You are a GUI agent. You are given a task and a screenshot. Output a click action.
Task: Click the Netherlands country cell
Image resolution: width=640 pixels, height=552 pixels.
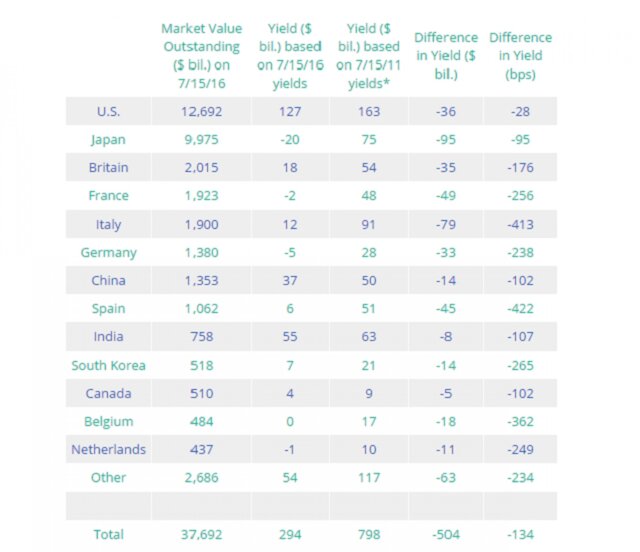108,449
